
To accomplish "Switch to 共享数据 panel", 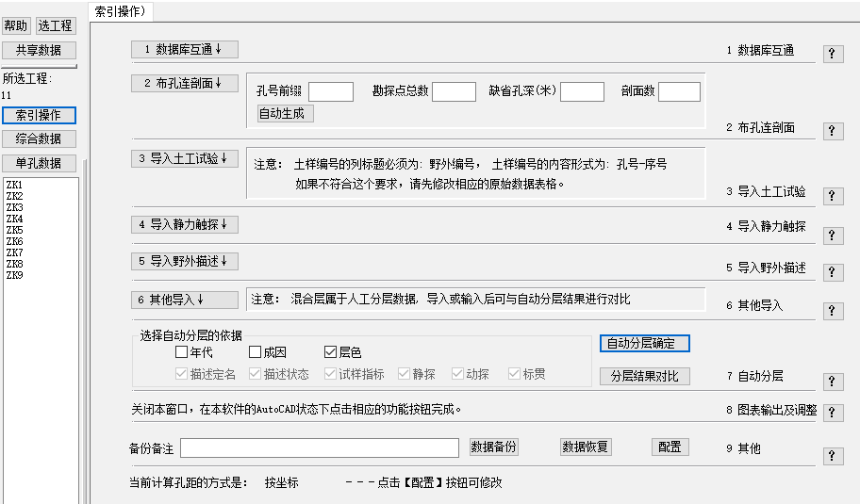I will tap(39, 51).
